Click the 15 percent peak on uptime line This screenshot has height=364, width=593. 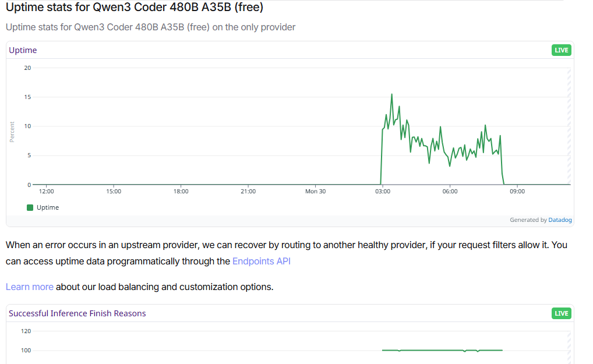click(391, 94)
